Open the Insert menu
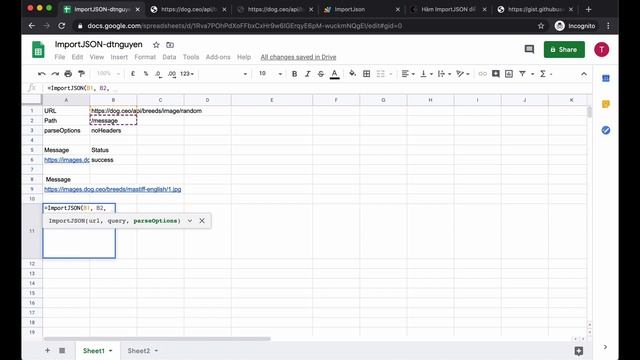Image resolution: width=640 pixels, height=360 pixels. tap(119, 57)
